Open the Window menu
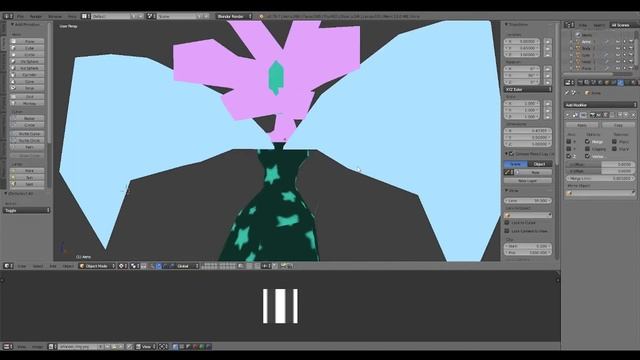Screen dimensions: 640x360 (x=55, y=16)
